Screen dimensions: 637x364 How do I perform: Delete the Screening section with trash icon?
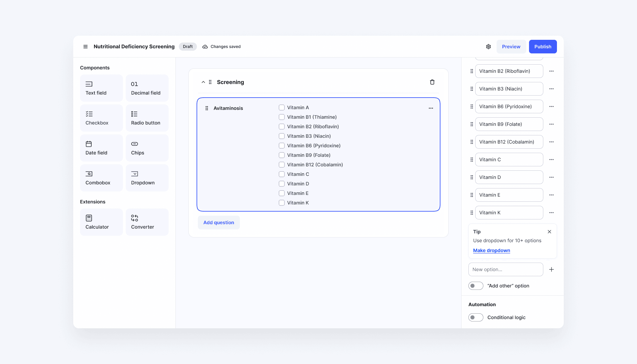432,82
